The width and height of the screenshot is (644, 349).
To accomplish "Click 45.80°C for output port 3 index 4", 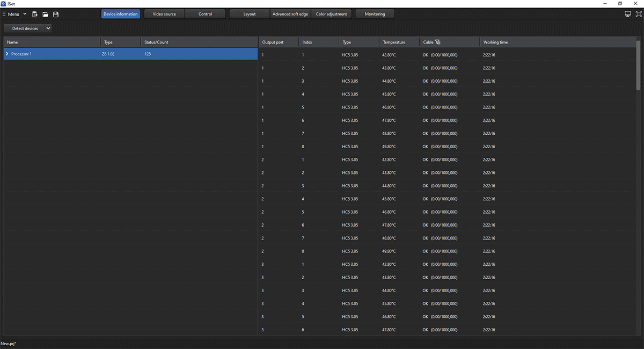I will point(389,303).
